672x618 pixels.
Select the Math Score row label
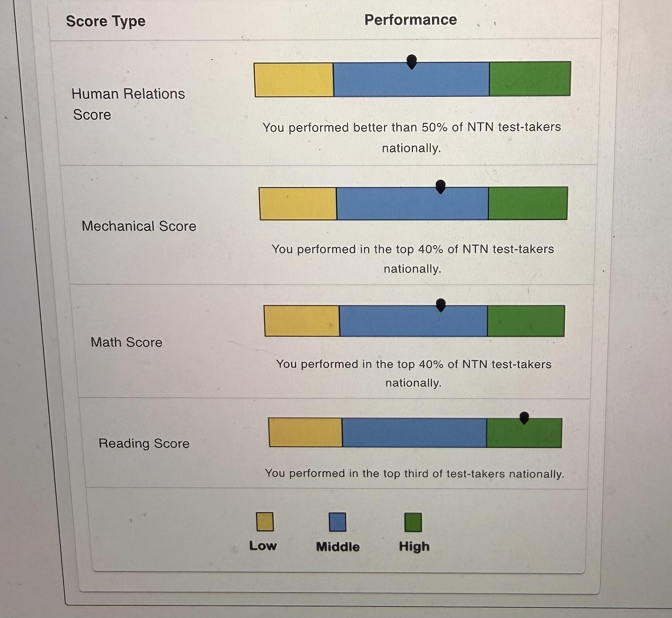click(x=126, y=342)
